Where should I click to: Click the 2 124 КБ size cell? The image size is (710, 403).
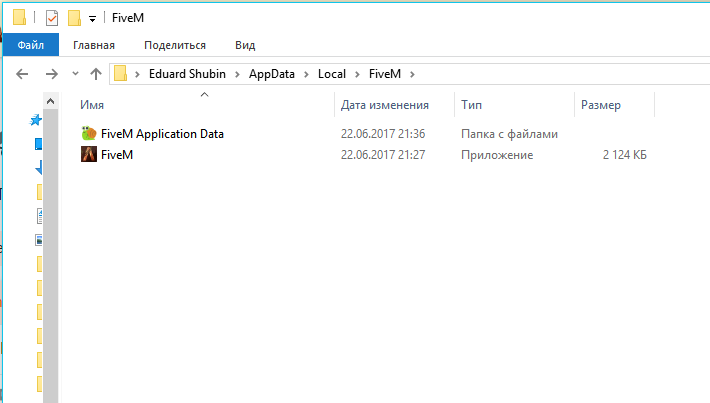pyautogui.click(x=624, y=155)
